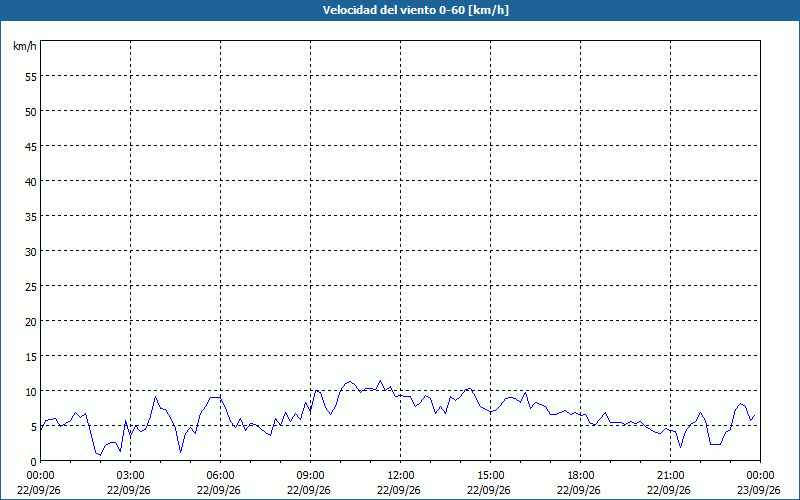Click the 22/09/26 date under 21:00
800x500 pixels.
pos(668,490)
